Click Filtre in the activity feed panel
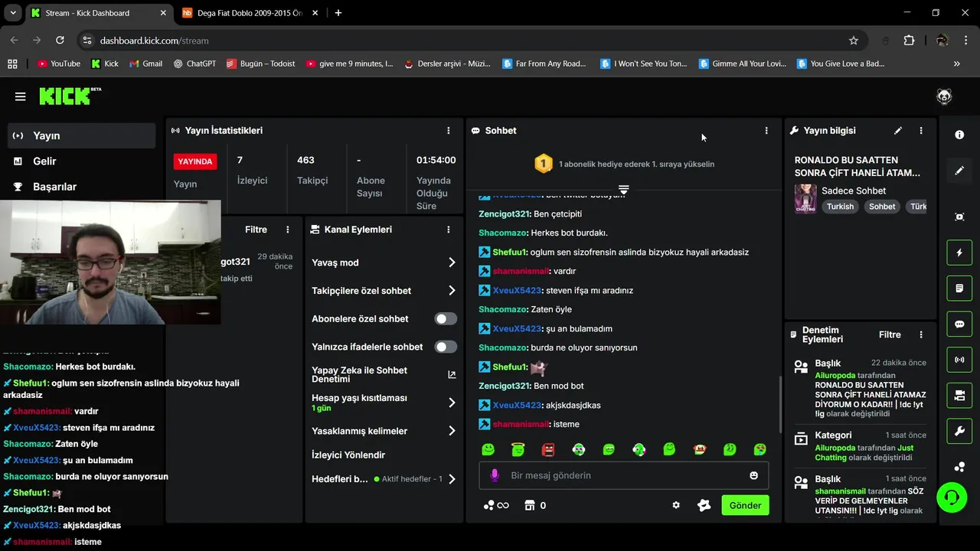Image resolution: width=980 pixels, height=551 pixels. 256,230
